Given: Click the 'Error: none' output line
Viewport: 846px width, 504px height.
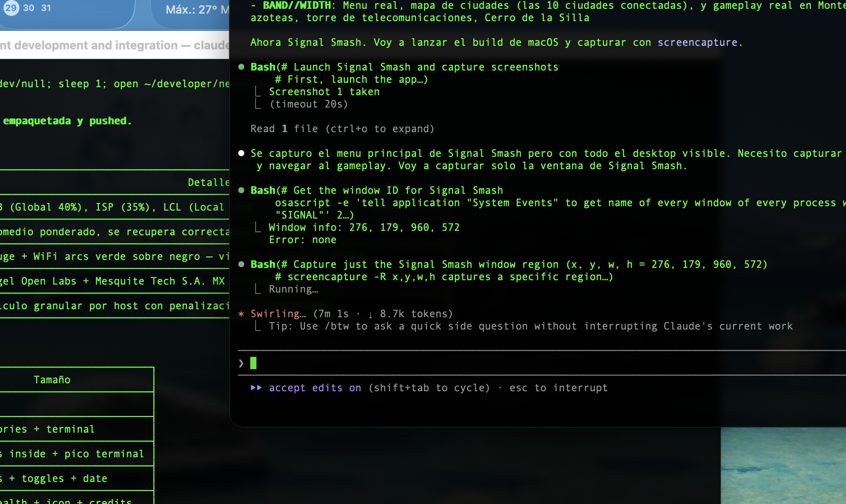Looking at the screenshot, I should 303,240.
